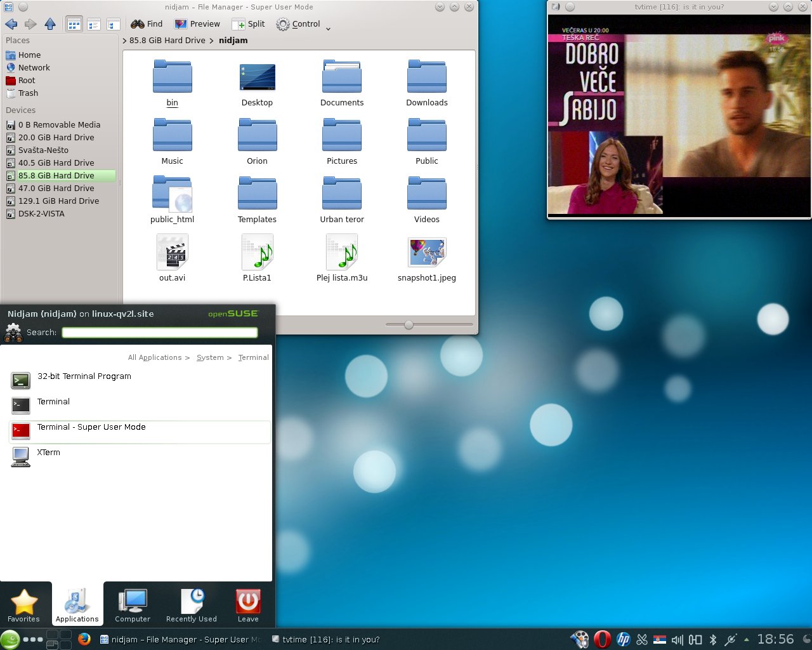The width and height of the screenshot is (812, 650).
Task: Select the Public folder icon
Action: (x=427, y=135)
